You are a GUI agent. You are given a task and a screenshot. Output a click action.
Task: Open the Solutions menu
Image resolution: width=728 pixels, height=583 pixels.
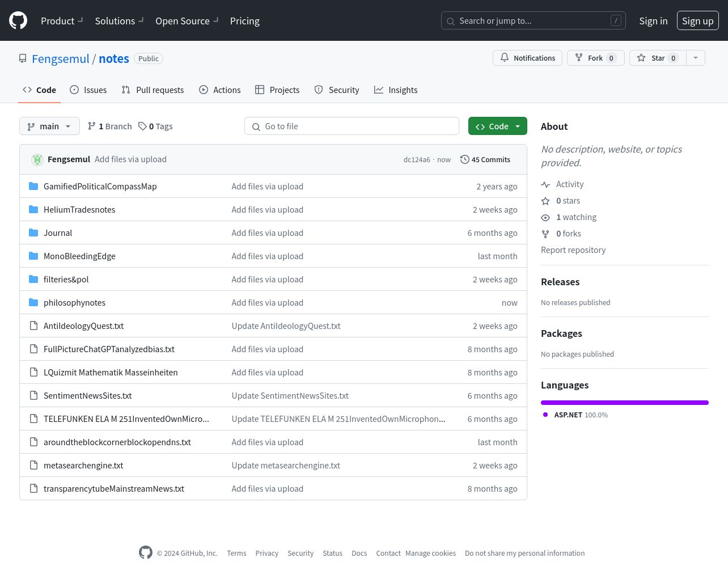pos(119,21)
